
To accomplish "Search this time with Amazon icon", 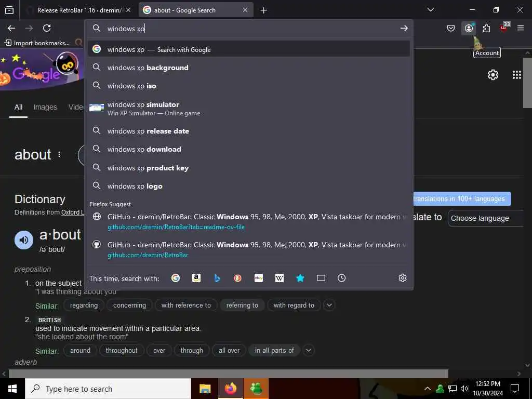I will pyautogui.click(x=196, y=278).
